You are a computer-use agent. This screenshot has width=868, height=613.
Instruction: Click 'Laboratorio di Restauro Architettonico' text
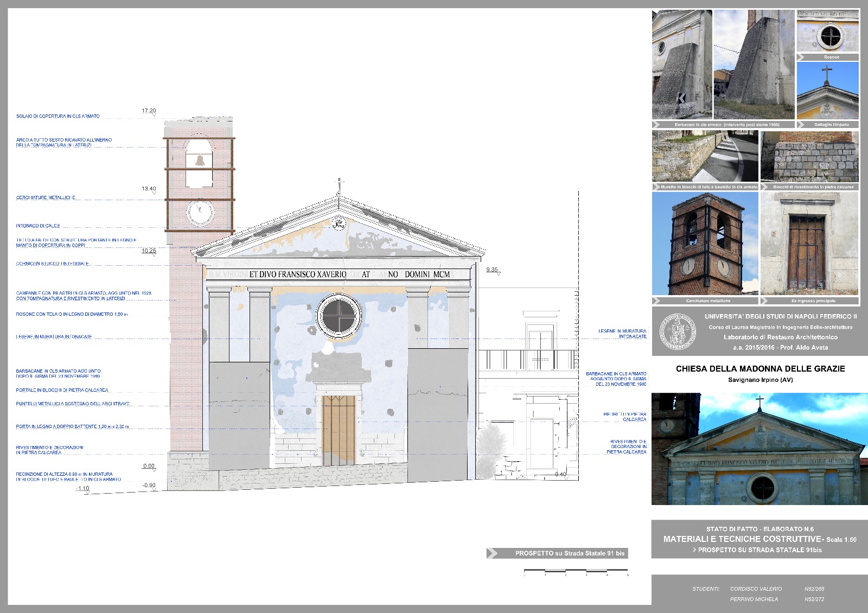(781, 337)
